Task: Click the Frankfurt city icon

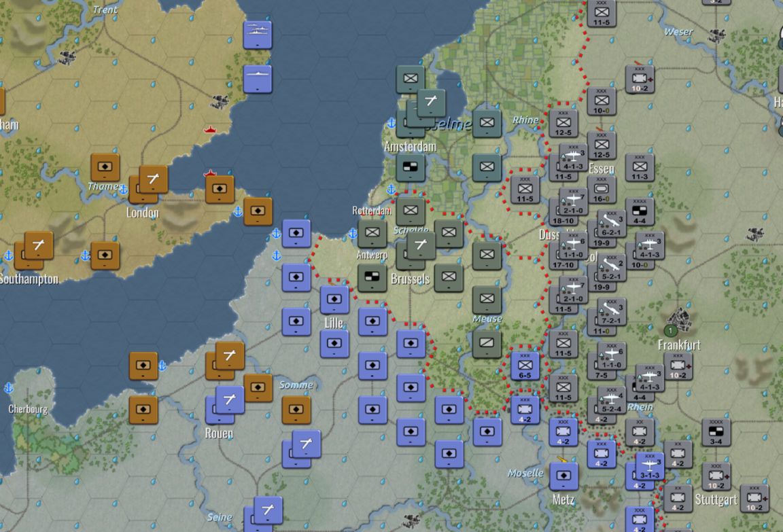Action: [x=680, y=319]
